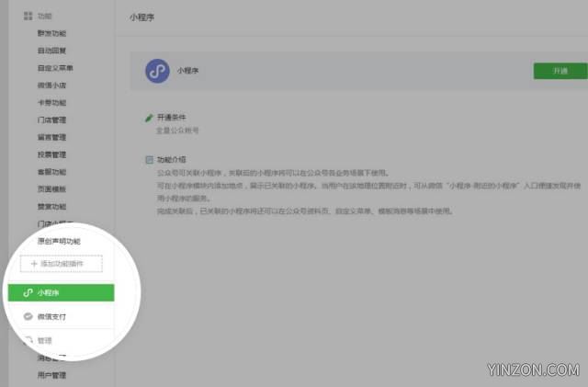This screenshot has height=387, width=588.
Task: Open 群发功能 in the sidebar
Action: (51, 33)
